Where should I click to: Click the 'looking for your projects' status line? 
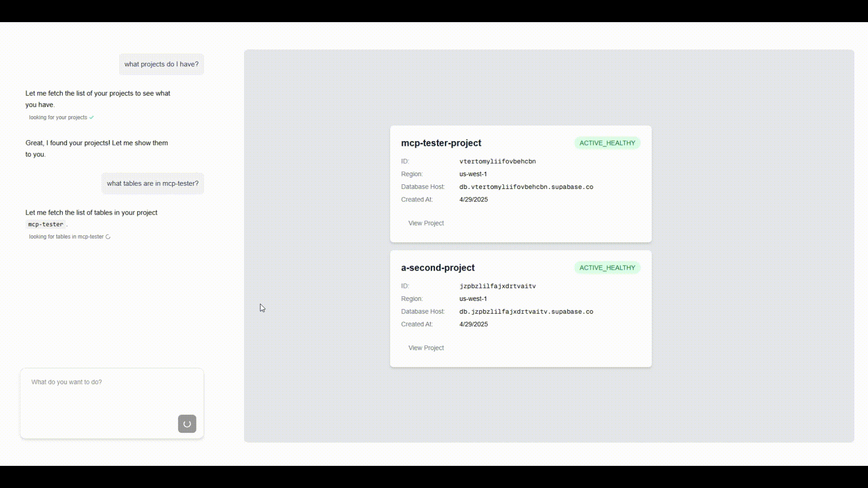tap(58, 117)
